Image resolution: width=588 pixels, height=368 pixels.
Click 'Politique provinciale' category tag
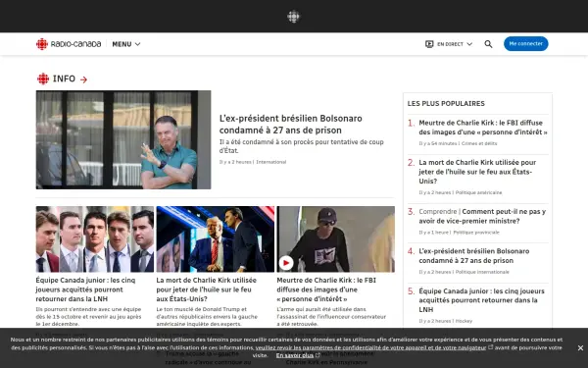point(476,233)
